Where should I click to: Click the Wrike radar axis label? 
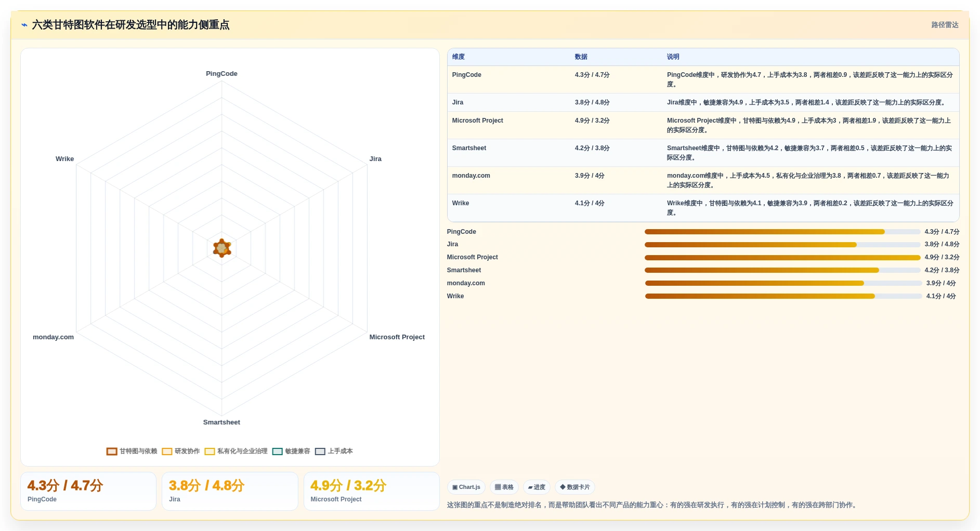(x=64, y=159)
